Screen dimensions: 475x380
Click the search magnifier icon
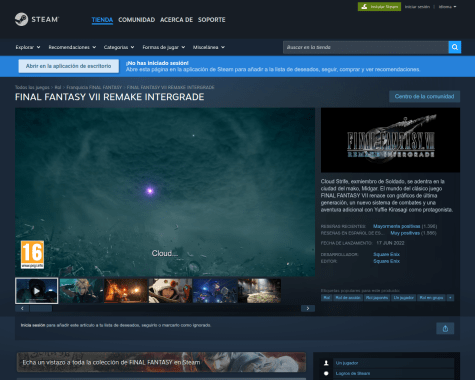(455, 47)
